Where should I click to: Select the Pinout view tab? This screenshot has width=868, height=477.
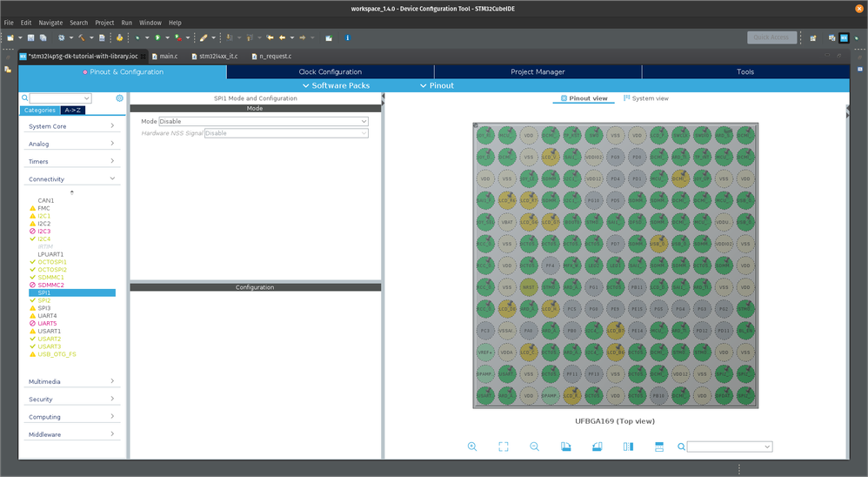coord(584,98)
